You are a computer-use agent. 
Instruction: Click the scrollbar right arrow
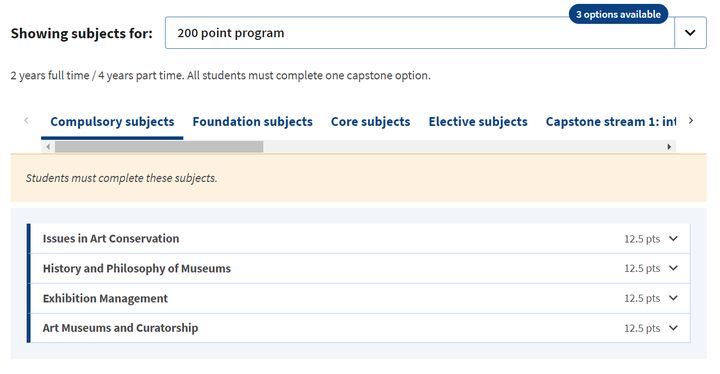tap(669, 147)
